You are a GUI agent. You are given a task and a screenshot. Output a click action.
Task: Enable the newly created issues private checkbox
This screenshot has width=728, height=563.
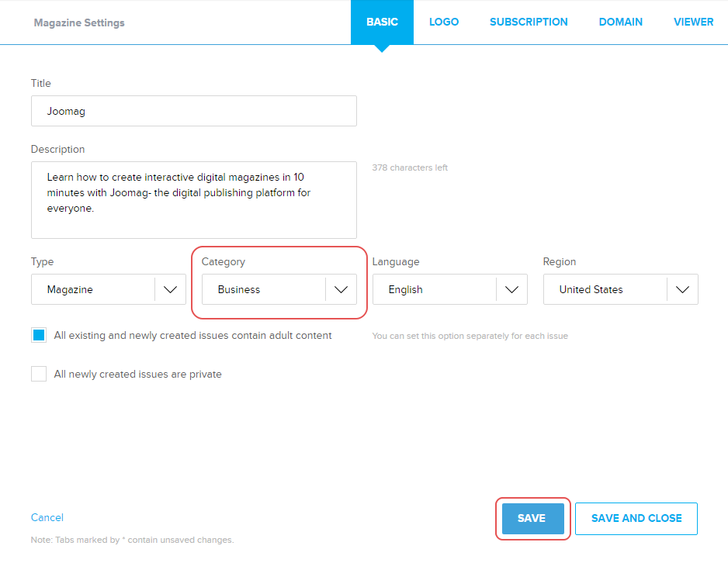pos(39,375)
